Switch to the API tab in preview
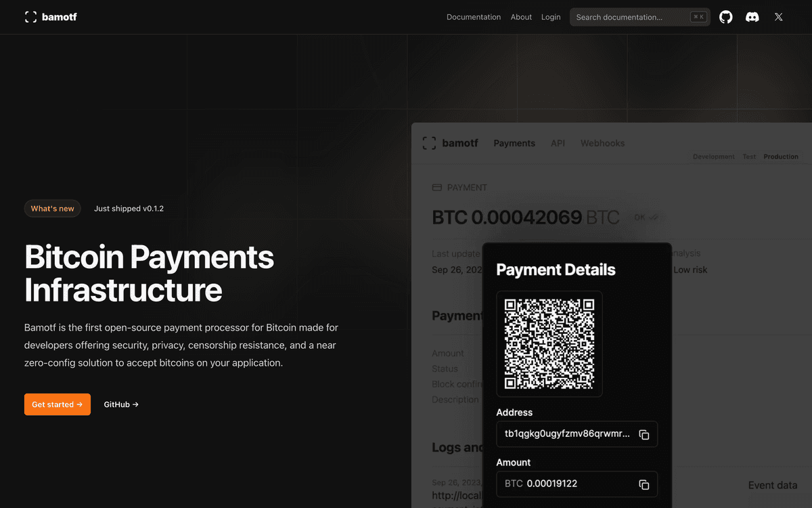The width and height of the screenshot is (812, 508). [x=558, y=143]
